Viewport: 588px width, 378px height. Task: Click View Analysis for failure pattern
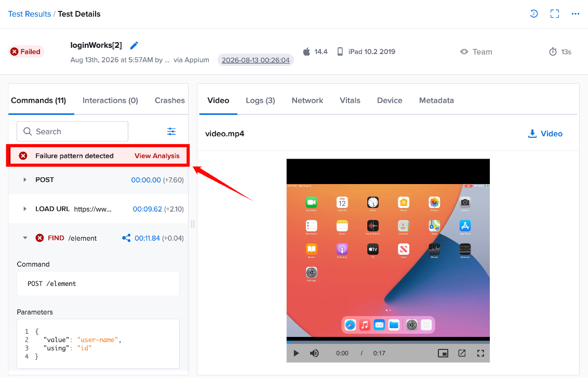click(x=157, y=156)
